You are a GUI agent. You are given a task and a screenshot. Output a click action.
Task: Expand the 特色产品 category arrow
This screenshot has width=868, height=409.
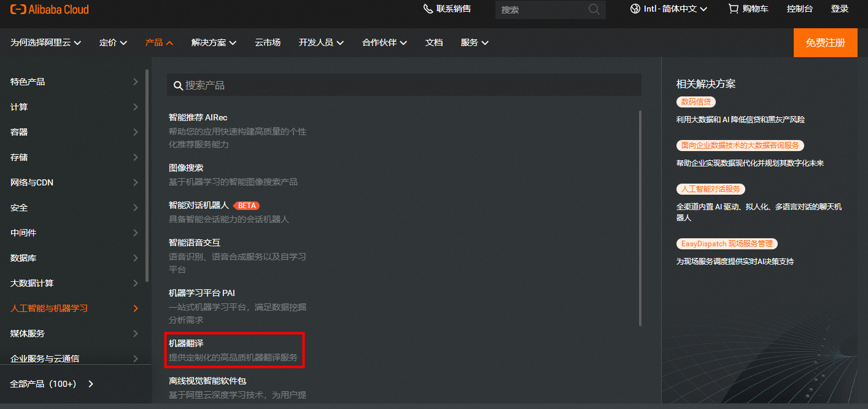(x=136, y=82)
